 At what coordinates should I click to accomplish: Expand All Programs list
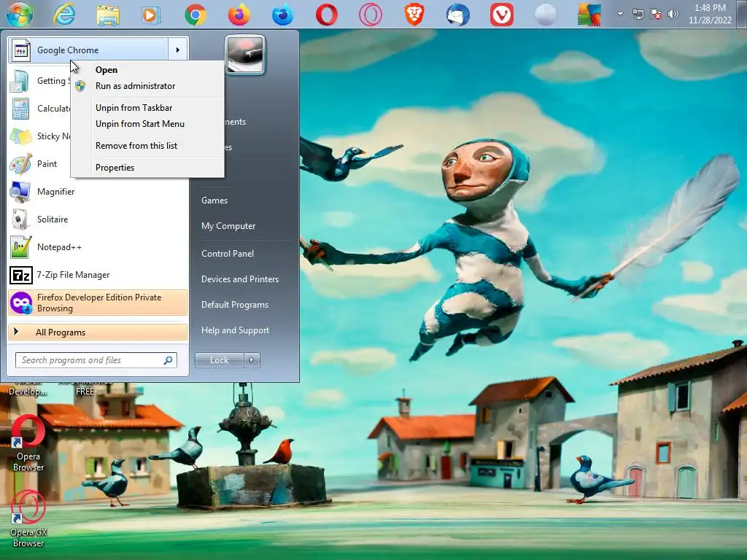click(98, 332)
